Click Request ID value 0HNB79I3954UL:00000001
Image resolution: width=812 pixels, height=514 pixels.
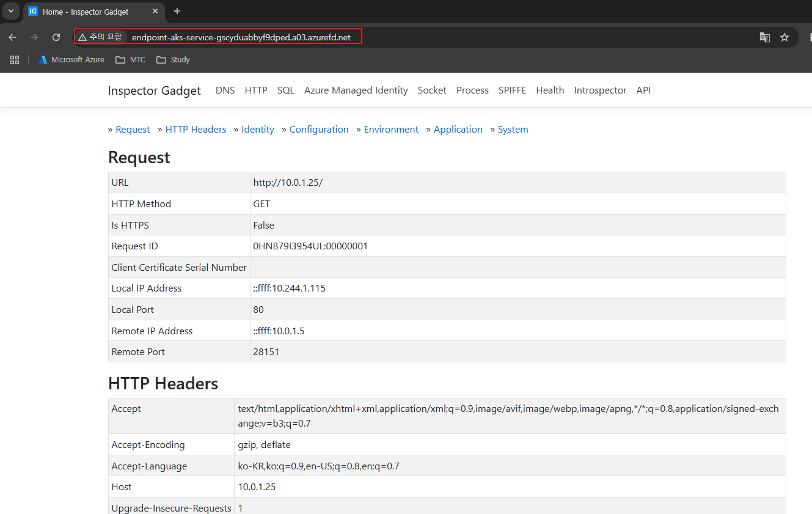[310, 246]
